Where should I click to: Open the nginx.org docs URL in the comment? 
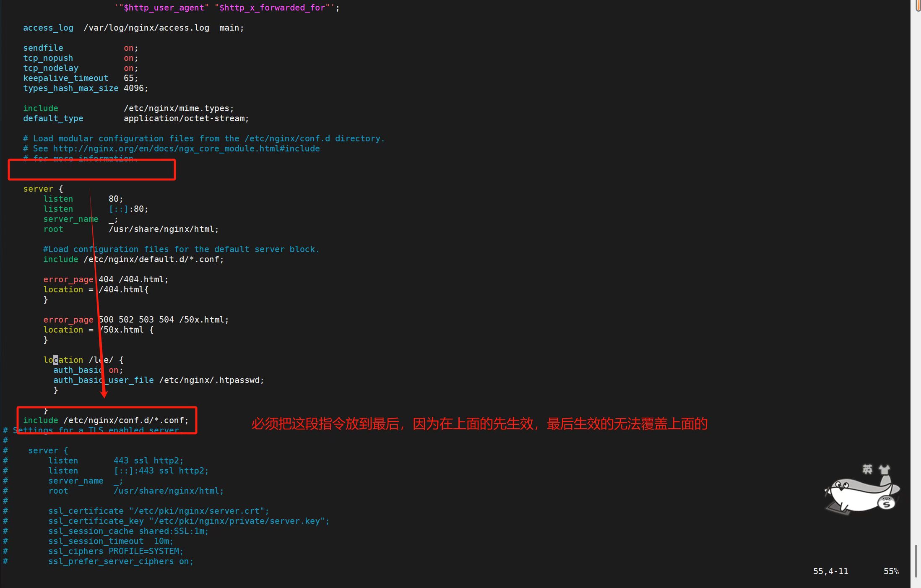pos(186,148)
